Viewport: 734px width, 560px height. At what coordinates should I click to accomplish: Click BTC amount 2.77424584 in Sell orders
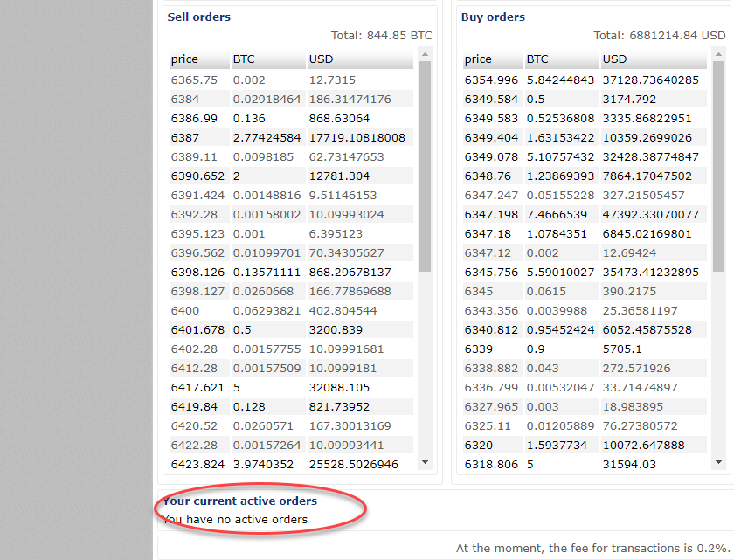[x=267, y=137]
